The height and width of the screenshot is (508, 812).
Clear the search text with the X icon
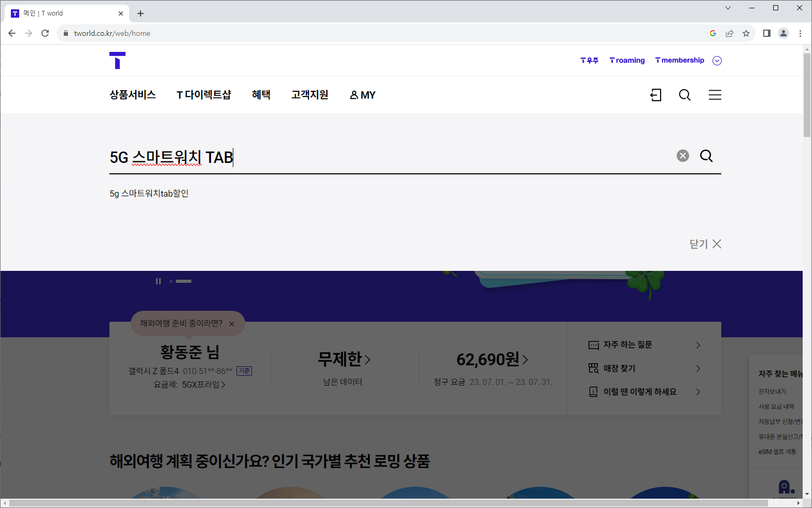coord(683,156)
